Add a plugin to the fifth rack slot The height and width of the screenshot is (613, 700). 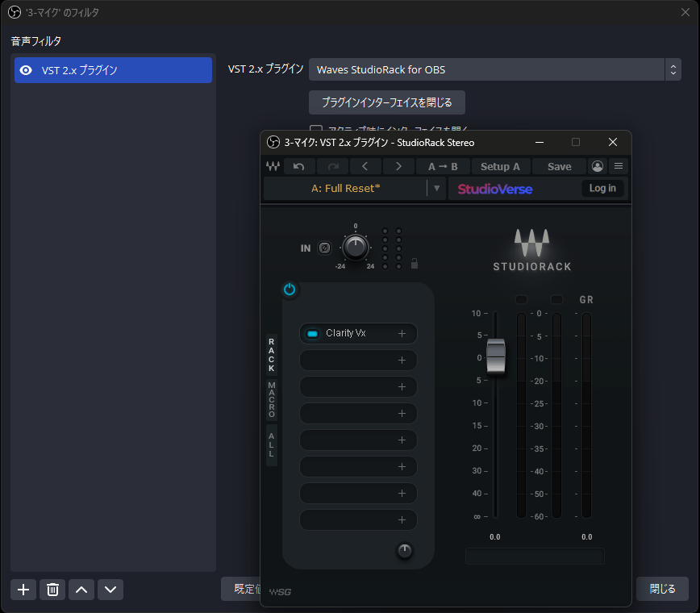pyautogui.click(x=402, y=440)
